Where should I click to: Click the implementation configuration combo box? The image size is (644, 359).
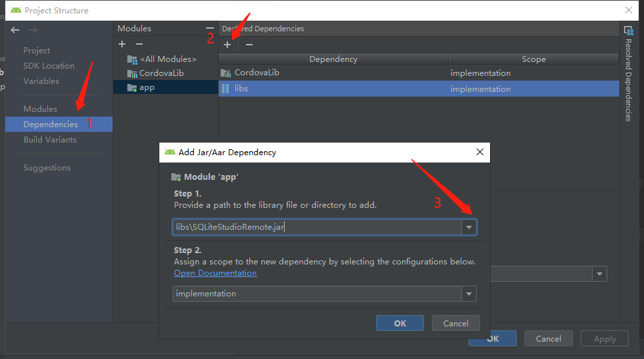tap(325, 294)
